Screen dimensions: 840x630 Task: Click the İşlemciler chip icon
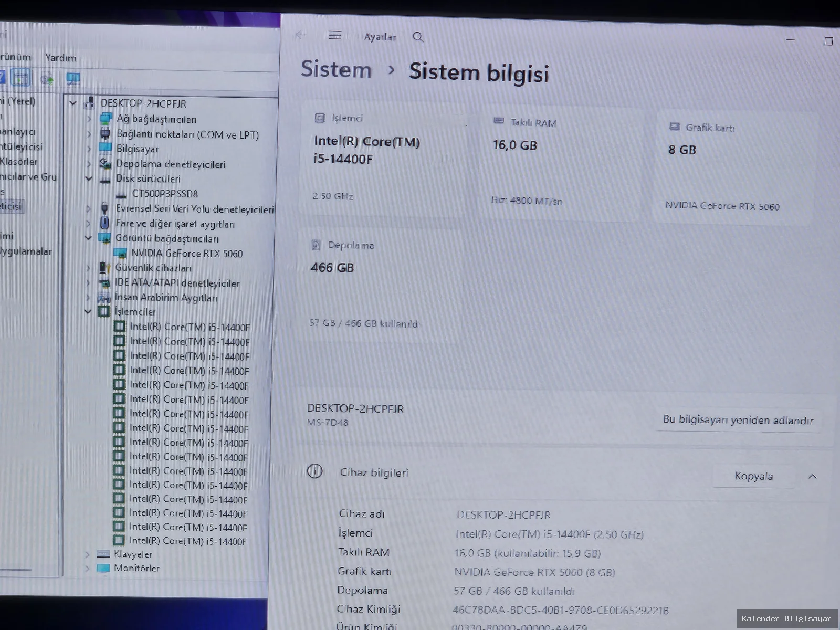(104, 311)
